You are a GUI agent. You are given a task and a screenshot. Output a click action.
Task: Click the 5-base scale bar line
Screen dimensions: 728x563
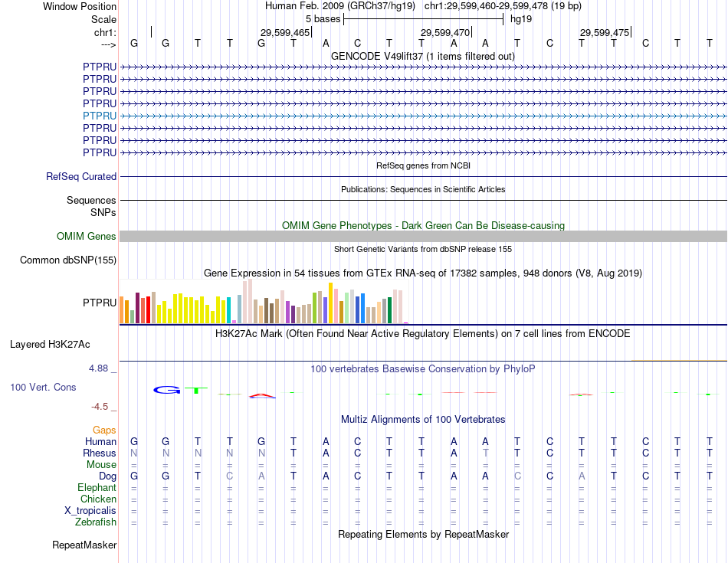tap(424, 19)
